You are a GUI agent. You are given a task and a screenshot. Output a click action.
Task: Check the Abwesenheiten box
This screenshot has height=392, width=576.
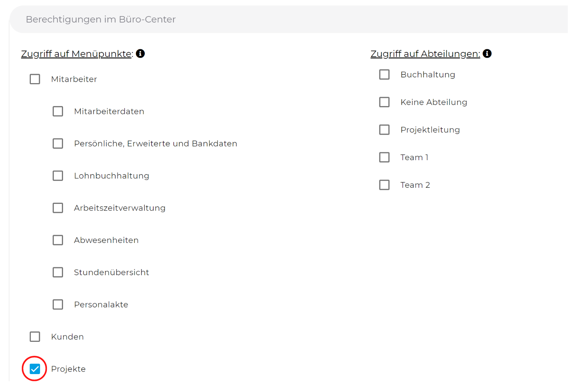click(x=58, y=240)
